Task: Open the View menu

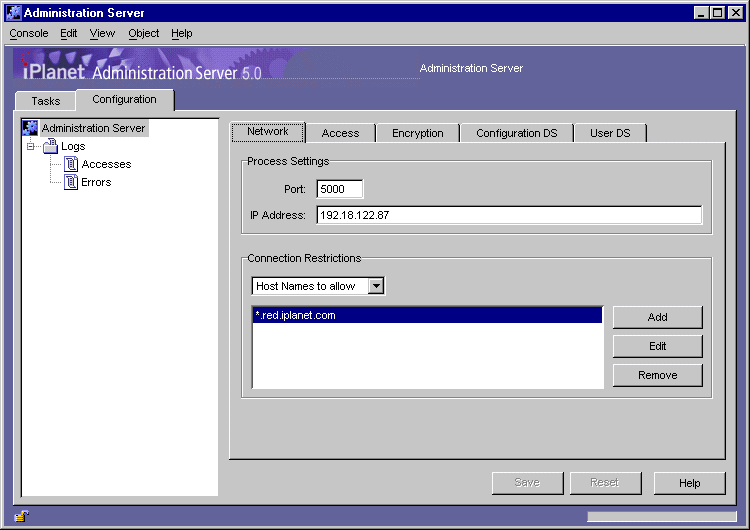Action: (x=102, y=33)
